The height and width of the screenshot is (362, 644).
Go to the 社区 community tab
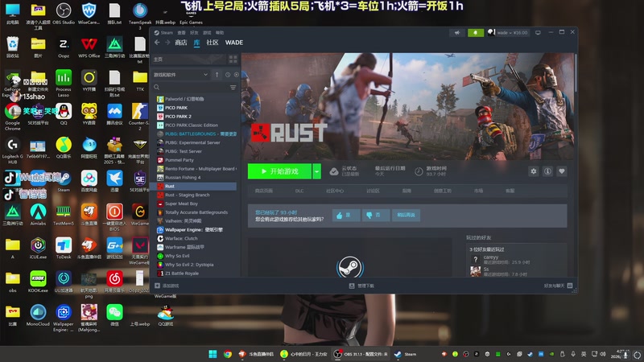pos(213,43)
